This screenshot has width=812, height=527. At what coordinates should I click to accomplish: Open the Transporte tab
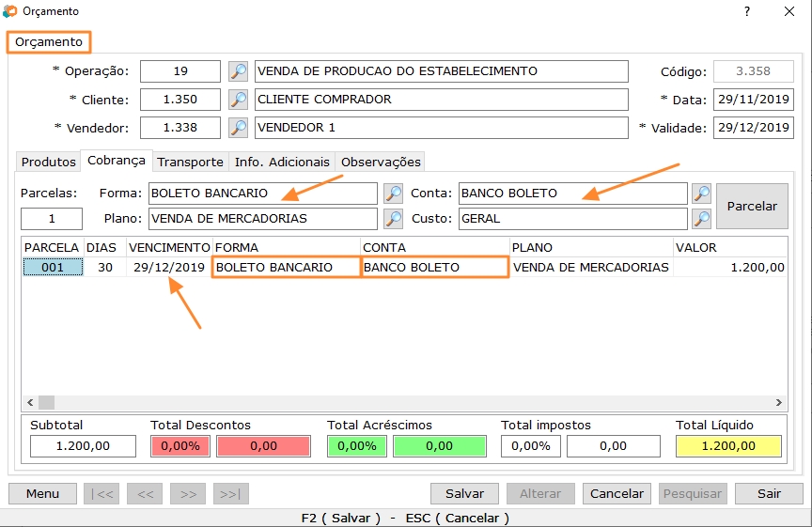[190, 162]
